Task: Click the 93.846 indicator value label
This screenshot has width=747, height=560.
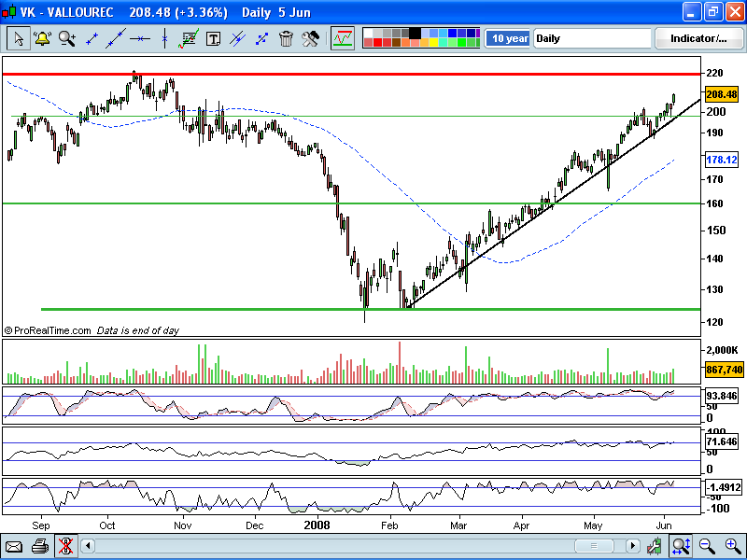Action: [721, 396]
